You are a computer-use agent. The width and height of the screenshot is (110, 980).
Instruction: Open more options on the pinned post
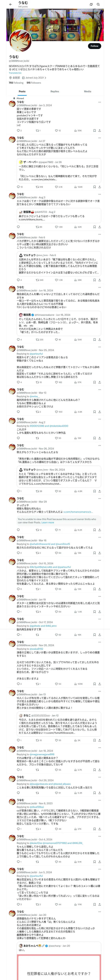tap(99, 102)
